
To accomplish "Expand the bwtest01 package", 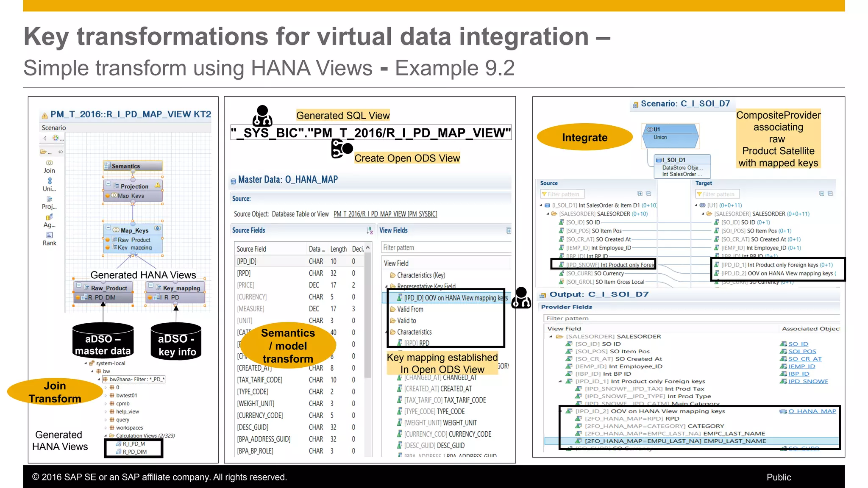I will tap(106, 396).
